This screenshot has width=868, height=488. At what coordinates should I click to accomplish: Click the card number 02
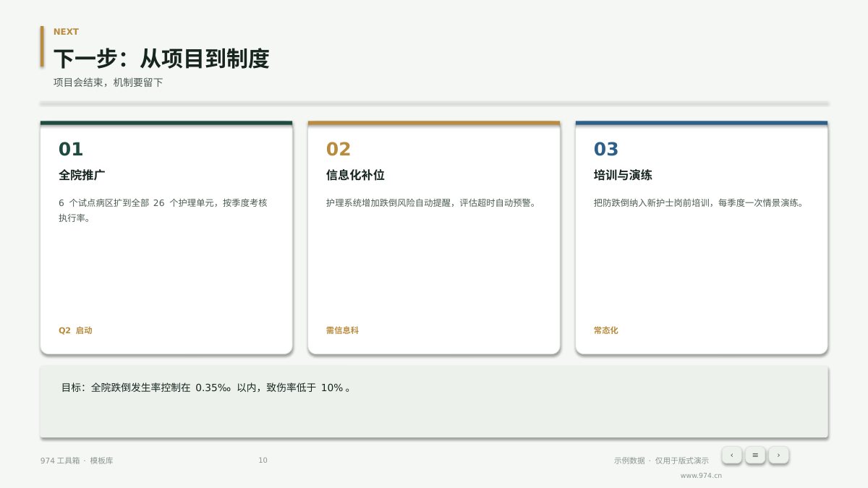point(339,150)
